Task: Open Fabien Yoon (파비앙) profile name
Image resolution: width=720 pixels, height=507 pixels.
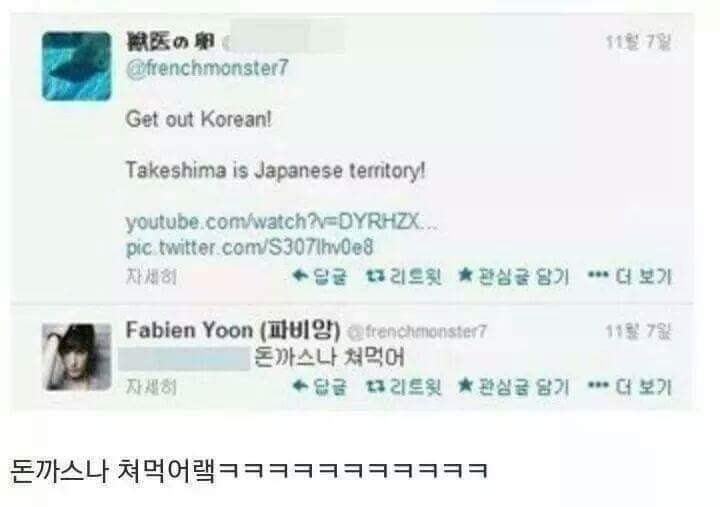Action: click(233, 330)
